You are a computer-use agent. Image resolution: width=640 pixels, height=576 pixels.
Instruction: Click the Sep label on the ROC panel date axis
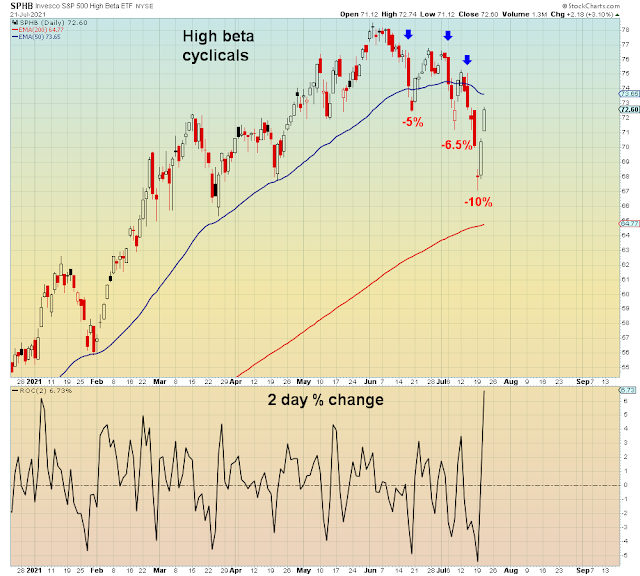tap(582, 570)
